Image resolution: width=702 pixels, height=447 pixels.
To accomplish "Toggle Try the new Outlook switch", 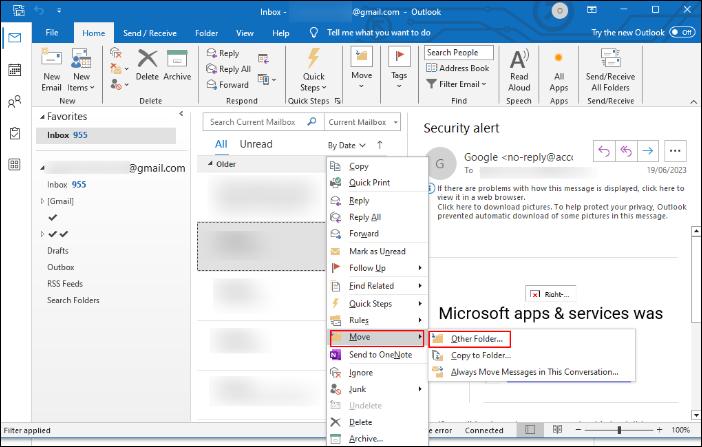I will [681, 32].
